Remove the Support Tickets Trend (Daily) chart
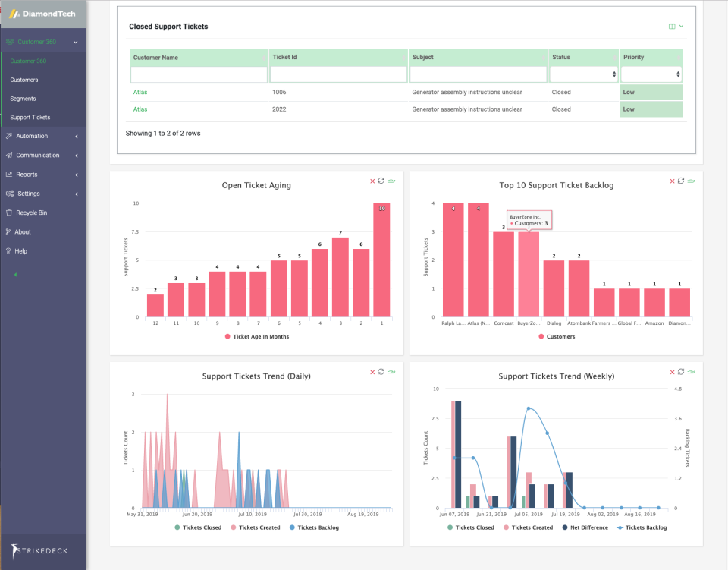Image resolution: width=728 pixels, height=570 pixels. tap(372, 372)
